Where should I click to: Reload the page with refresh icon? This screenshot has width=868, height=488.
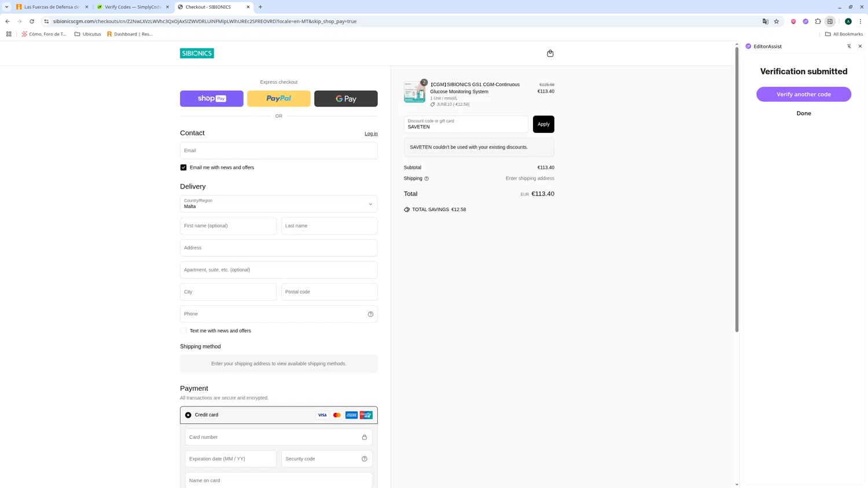(x=32, y=21)
